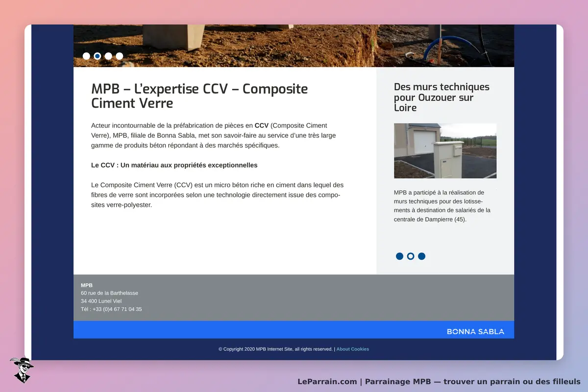Click the sidebar paragraph about Dampierre
This screenshot has width=588, height=392.
[x=442, y=206]
